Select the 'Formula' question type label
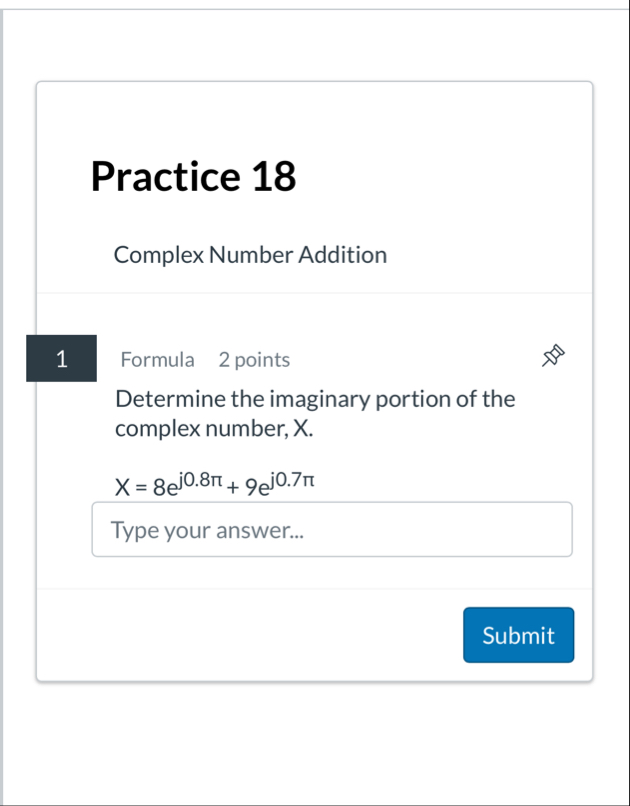This screenshot has height=806, width=630. 157,359
